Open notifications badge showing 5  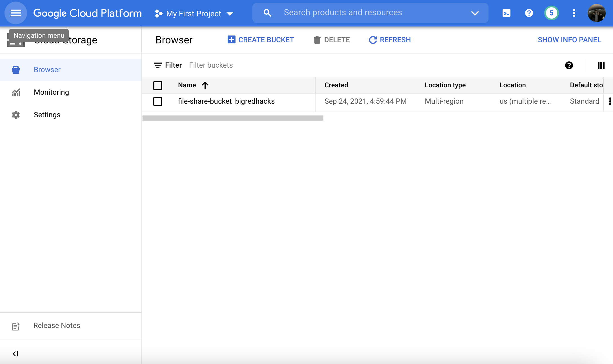point(551,13)
